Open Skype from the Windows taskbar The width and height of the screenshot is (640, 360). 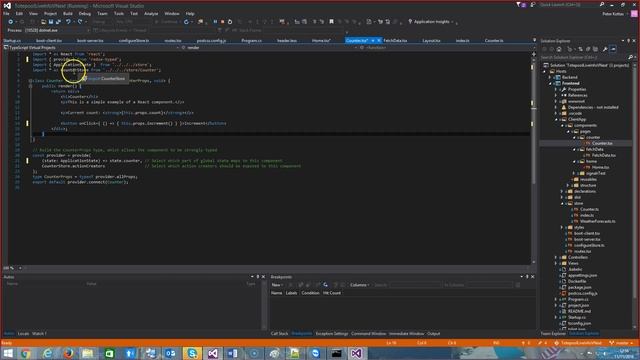[x=192, y=353]
